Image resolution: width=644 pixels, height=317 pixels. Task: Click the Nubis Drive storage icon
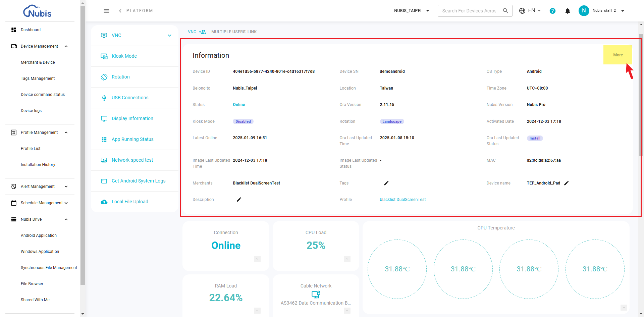[x=14, y=219]
